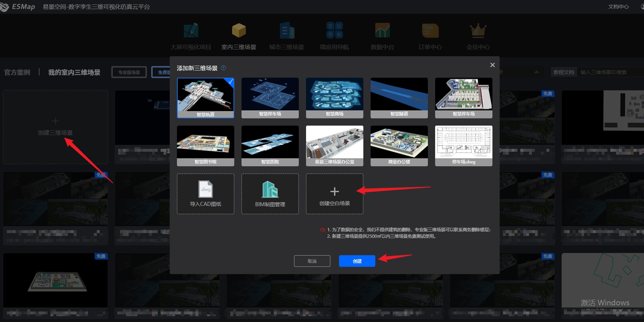Open 文档中心 link in the header

(x=618, y=7)
